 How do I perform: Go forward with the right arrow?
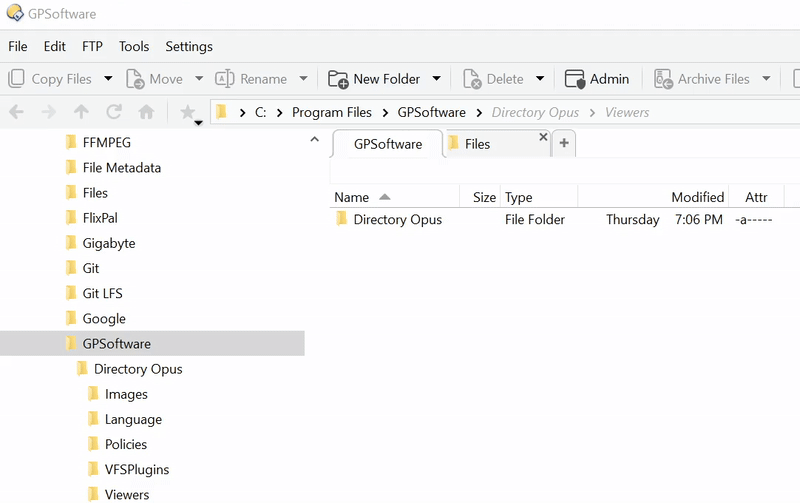pos(49,112)
